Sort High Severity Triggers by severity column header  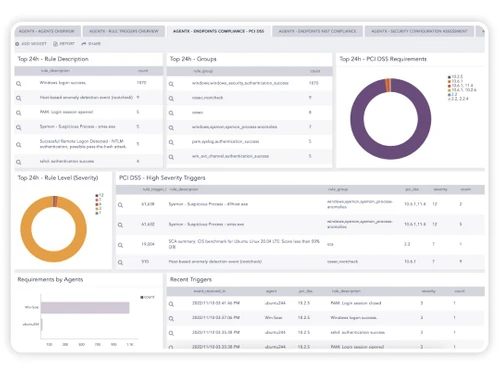[x=440, y=189]
